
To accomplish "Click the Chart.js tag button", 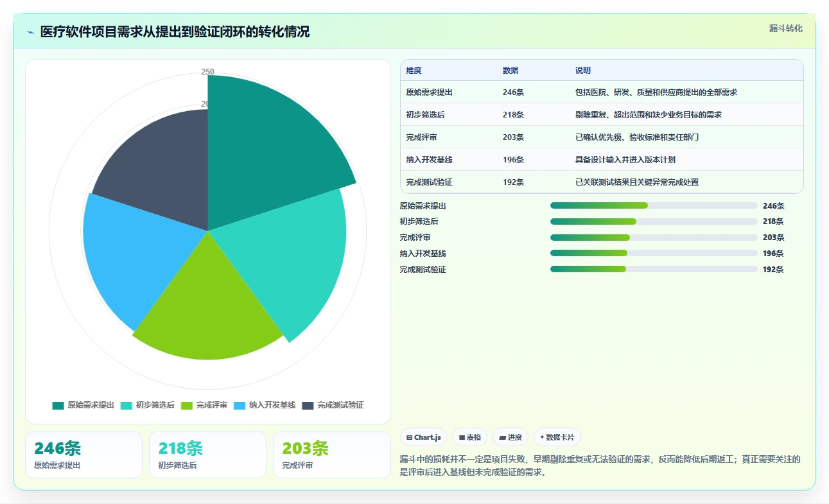I will 424,437.
